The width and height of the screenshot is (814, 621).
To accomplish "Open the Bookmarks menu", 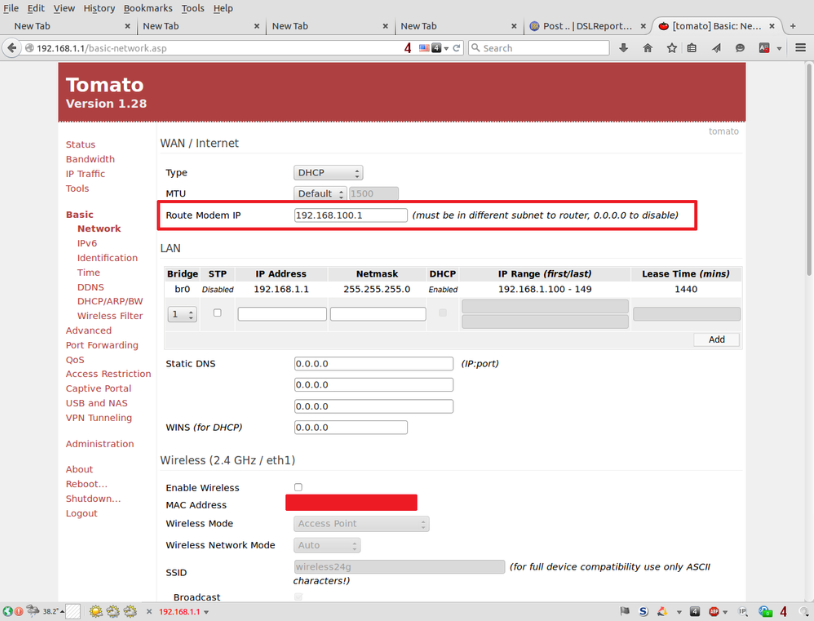I will coord(148,7).
